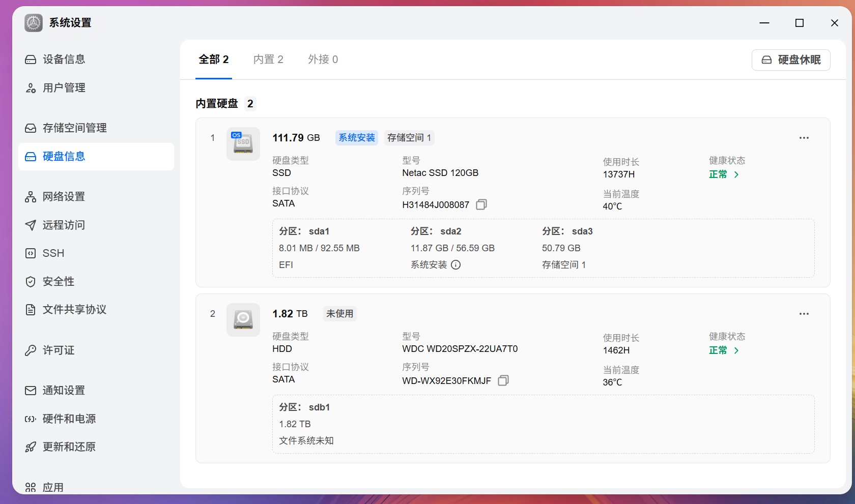855x504 pixels.
Task: Switch to the 外接 0 tab
Action: tap(323, 60)
